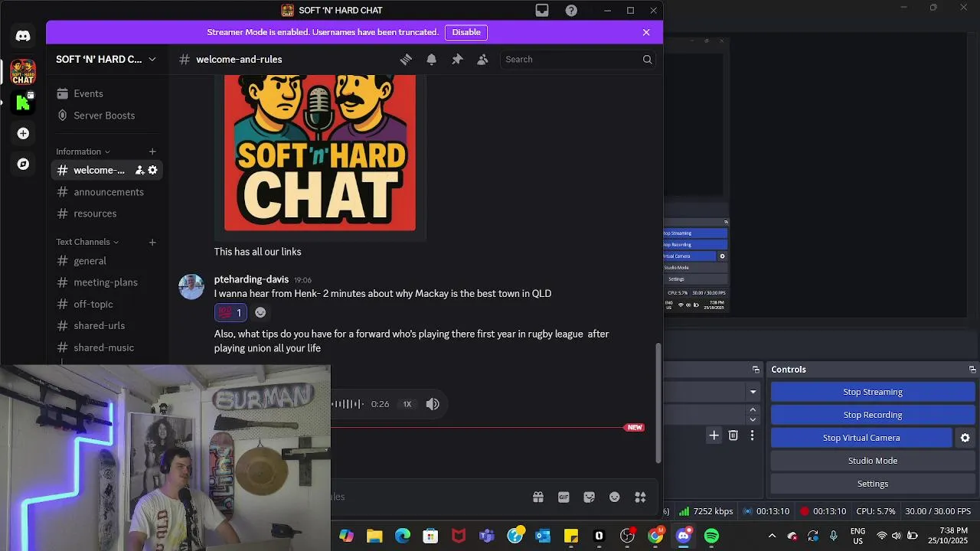The height and width of the screenshot is (551, 980).
Task: Collapse the Text Channels category
Action: coord(87,242)
